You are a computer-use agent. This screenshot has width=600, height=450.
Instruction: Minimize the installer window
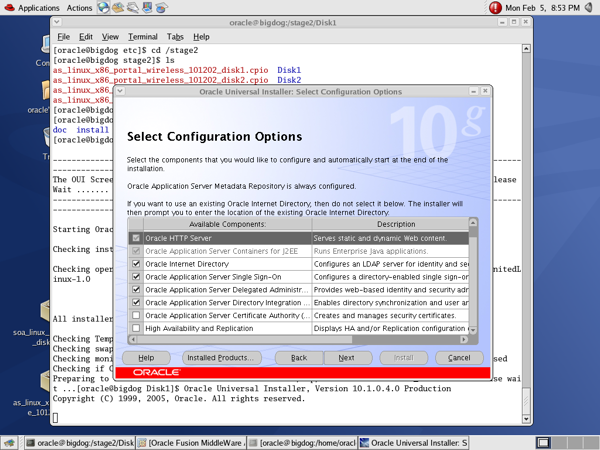(474, 91)
